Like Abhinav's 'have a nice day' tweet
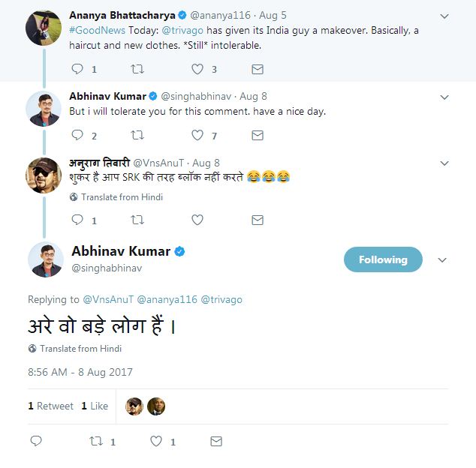 click(x=197, y=136)
